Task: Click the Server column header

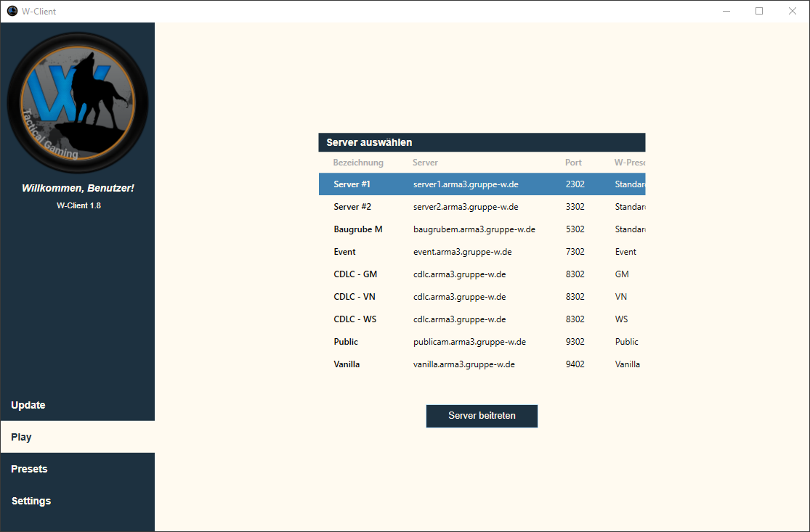Action: point(426,163)
